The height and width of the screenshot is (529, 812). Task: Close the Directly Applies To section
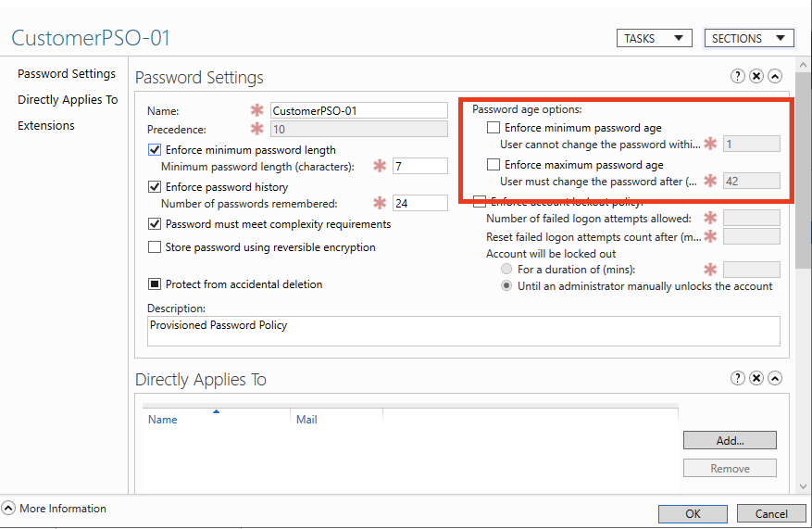[x=756, y=378]
